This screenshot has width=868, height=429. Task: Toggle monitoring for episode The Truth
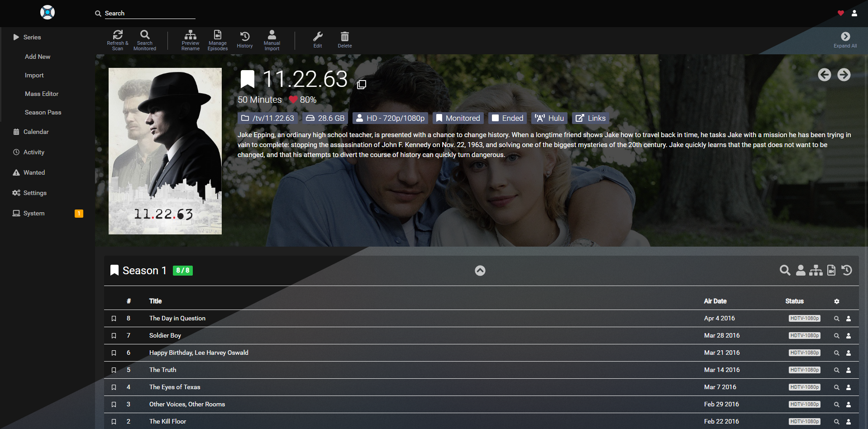[114, 370]
